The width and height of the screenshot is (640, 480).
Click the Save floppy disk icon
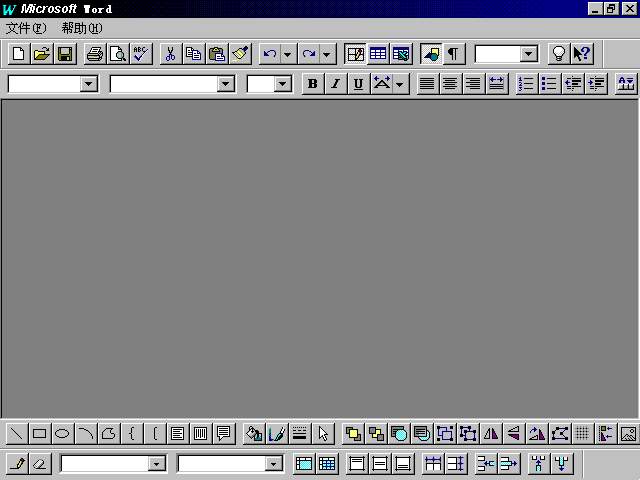[x=65, y=54]
